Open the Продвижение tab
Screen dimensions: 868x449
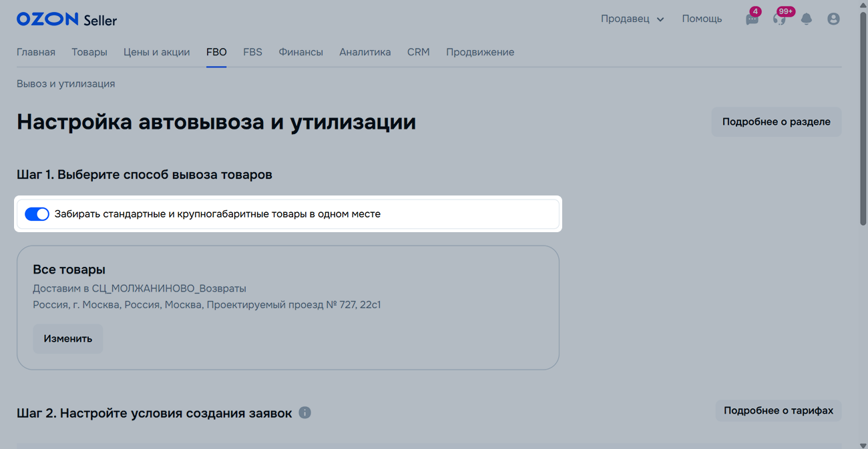(480, 52)
